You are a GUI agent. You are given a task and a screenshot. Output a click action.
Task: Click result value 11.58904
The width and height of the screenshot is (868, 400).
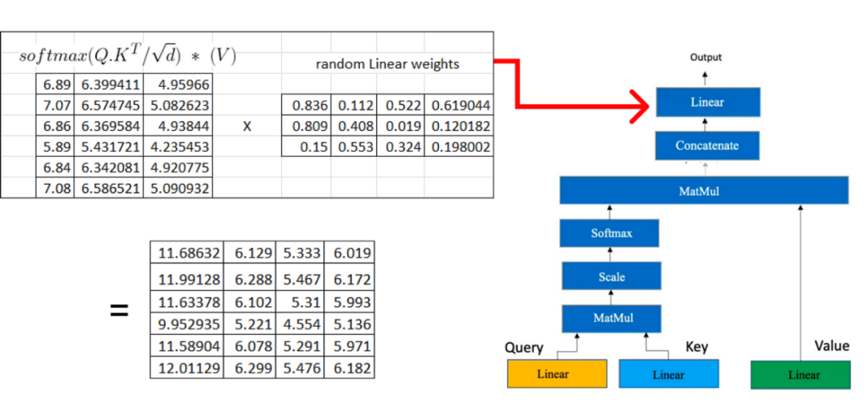pos(186,346)
